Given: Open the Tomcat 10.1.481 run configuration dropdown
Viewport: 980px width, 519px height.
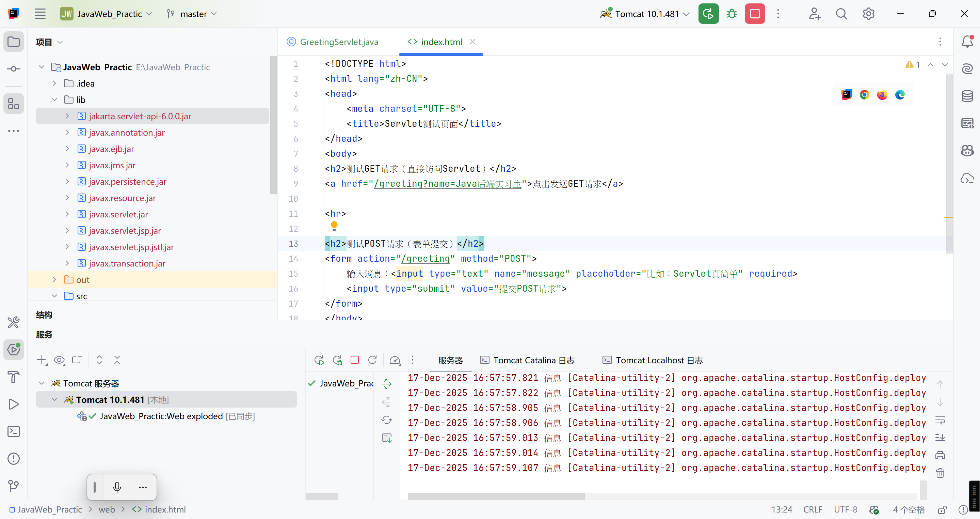Looking at the screenshot, I should coord(646,14).
